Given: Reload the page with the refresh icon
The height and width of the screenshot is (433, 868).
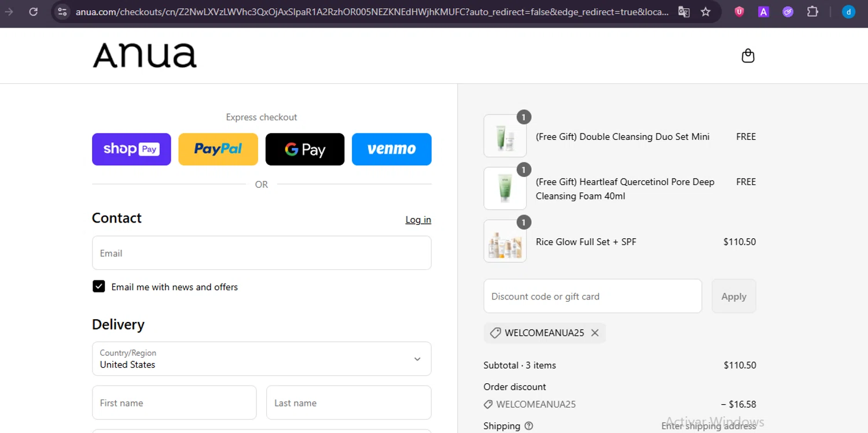Looking at the screenshot, I should coord(34,12).
